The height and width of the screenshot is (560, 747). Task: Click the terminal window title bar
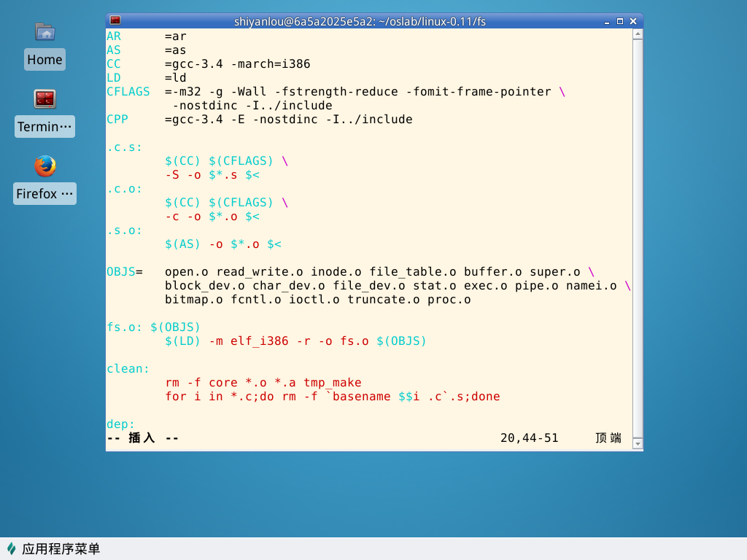pos(360,21)
